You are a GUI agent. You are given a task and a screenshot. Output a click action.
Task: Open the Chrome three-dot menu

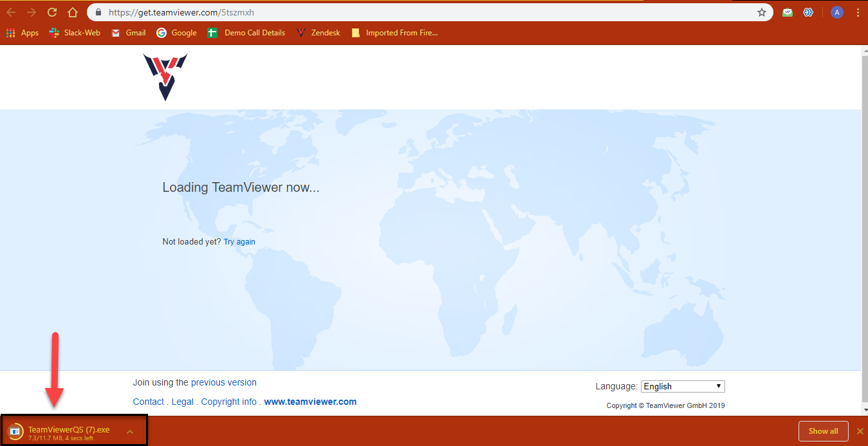[x=858, y=12]
